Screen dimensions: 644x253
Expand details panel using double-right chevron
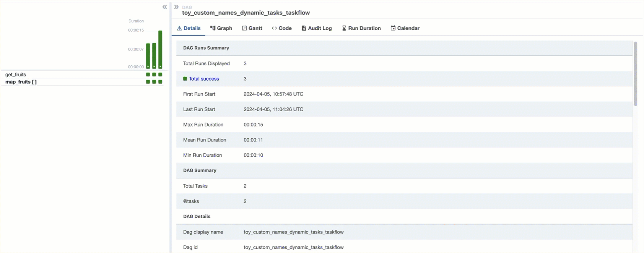(176, 7)
